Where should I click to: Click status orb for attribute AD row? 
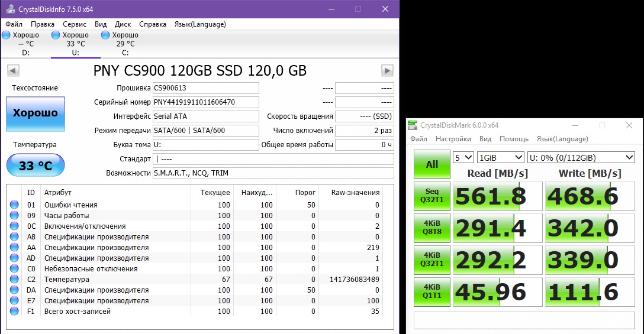(x=14, y=258)
